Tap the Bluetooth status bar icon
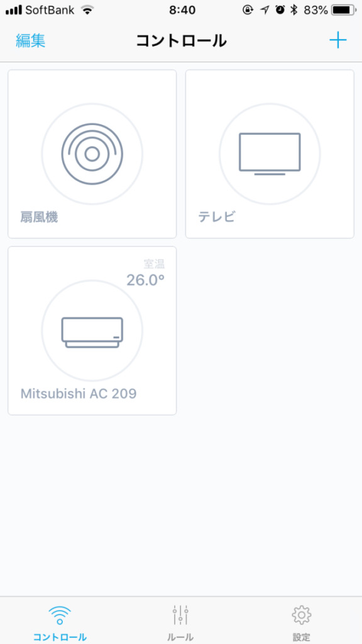 (293, 10)
